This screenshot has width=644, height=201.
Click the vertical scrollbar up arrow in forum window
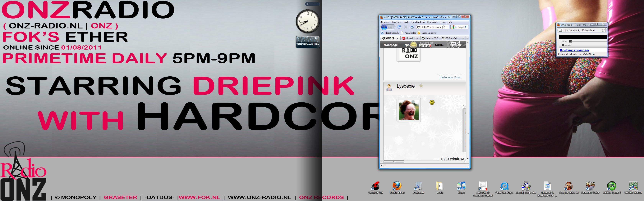(467, 43)
